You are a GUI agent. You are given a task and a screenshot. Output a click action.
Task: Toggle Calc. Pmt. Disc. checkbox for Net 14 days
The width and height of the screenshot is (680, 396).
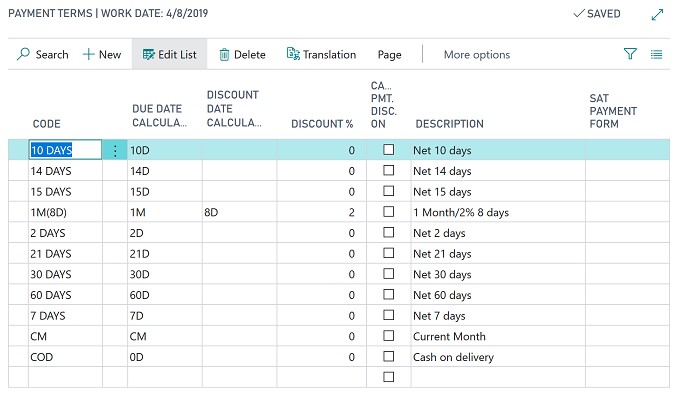tap(389, 170)
